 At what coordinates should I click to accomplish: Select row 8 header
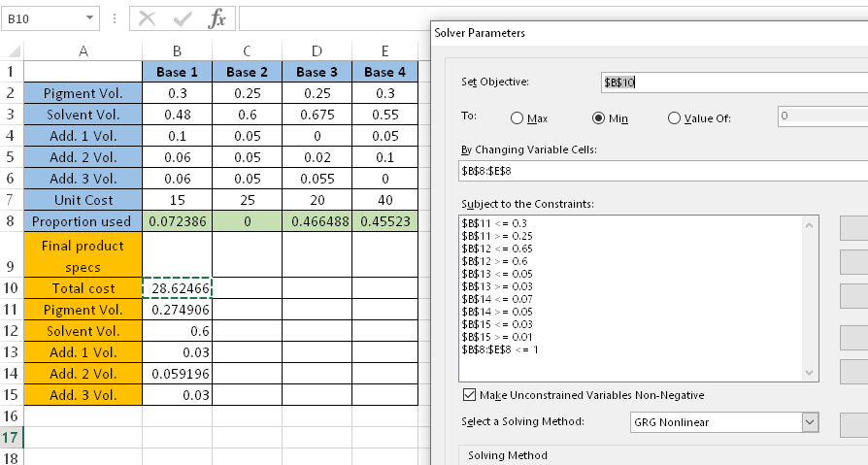pyautogui.click(x=12, y=221)
